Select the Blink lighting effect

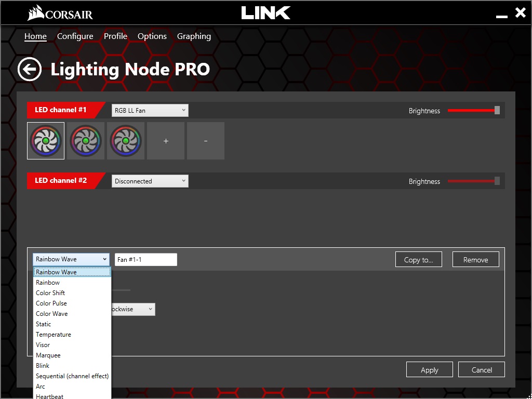click(x=72, y=366)
